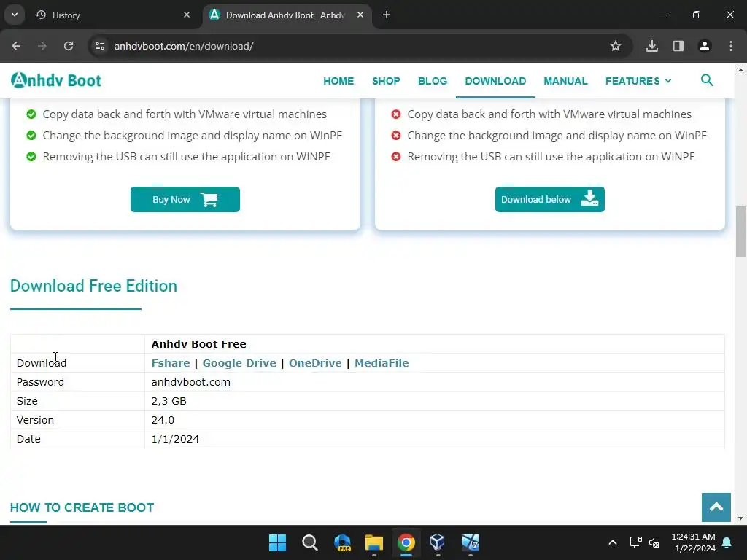Click the Anhdv Boot Free table header
The height and width of the screenshot is (560, 747).
click(x=198, y=344)
